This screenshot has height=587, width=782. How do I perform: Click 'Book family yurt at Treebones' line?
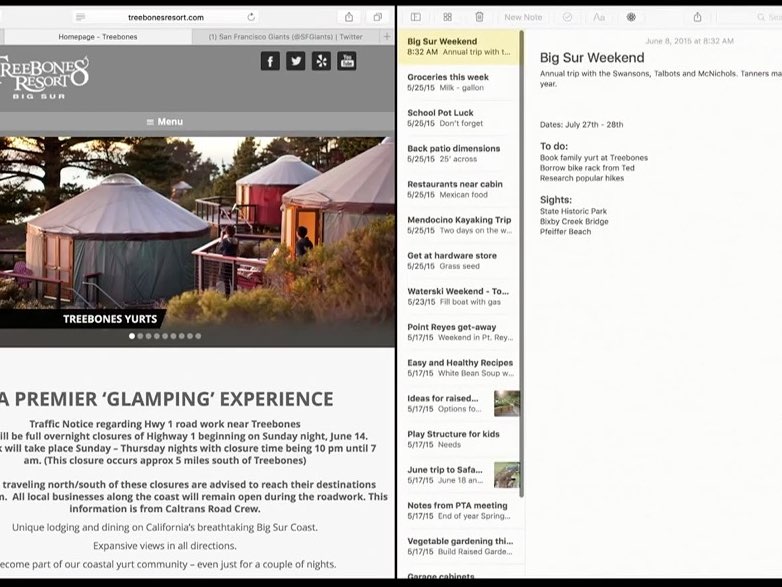[594, 158]
